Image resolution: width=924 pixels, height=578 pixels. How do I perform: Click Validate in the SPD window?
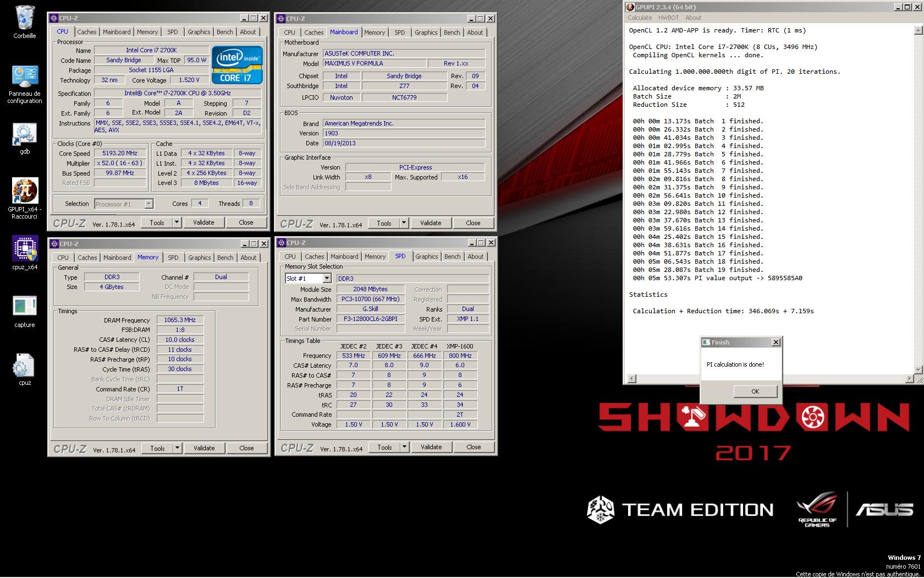coord(431,447)
